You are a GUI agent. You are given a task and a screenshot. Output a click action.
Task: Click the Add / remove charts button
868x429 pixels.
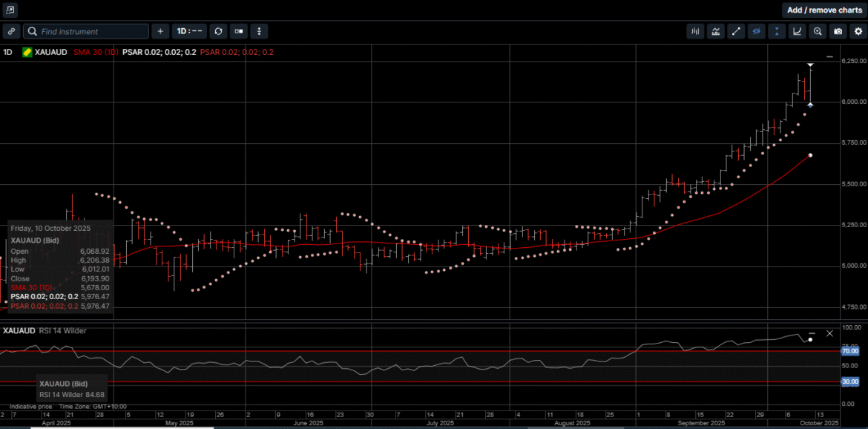coord(824,10)
